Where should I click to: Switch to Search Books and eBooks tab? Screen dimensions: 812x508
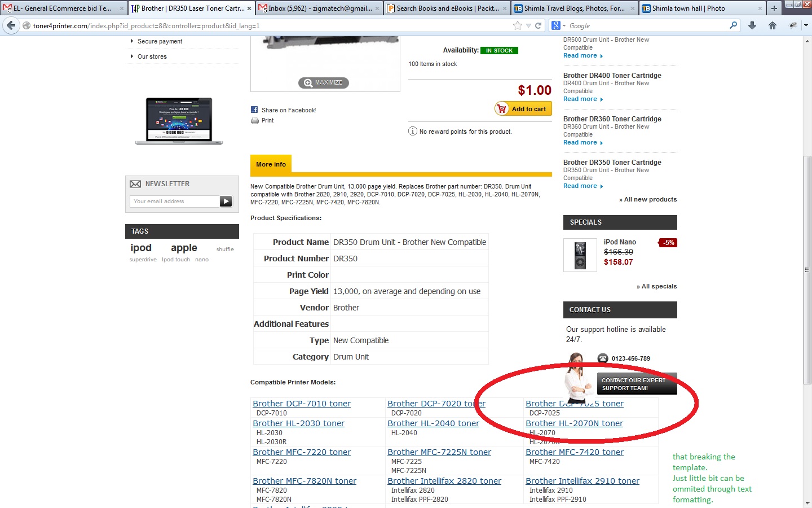tap(447, 8)
